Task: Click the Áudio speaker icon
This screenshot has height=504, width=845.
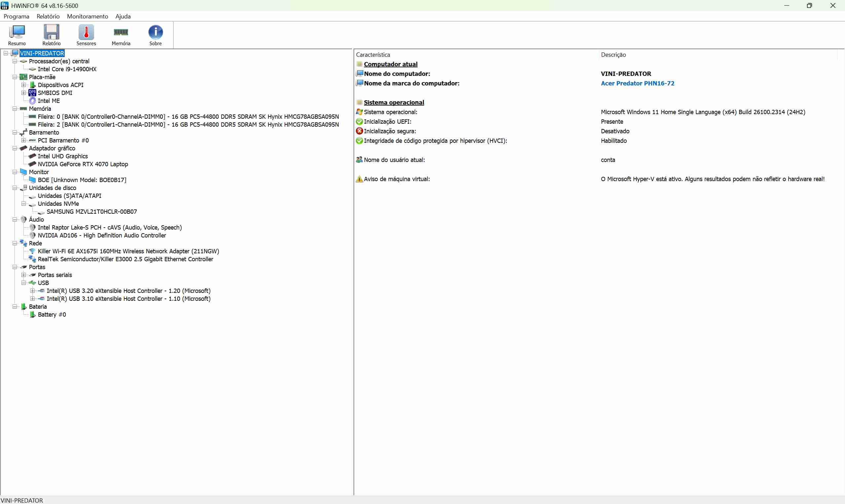Action: [x=23, y=220]
